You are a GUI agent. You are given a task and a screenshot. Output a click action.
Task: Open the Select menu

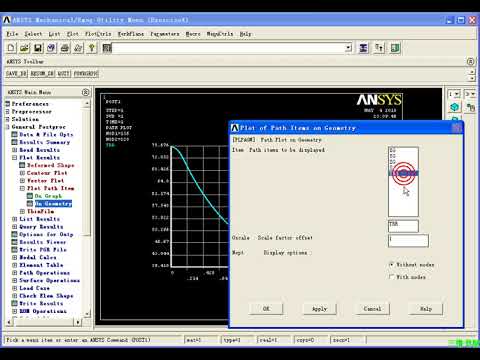pos(33,34)
